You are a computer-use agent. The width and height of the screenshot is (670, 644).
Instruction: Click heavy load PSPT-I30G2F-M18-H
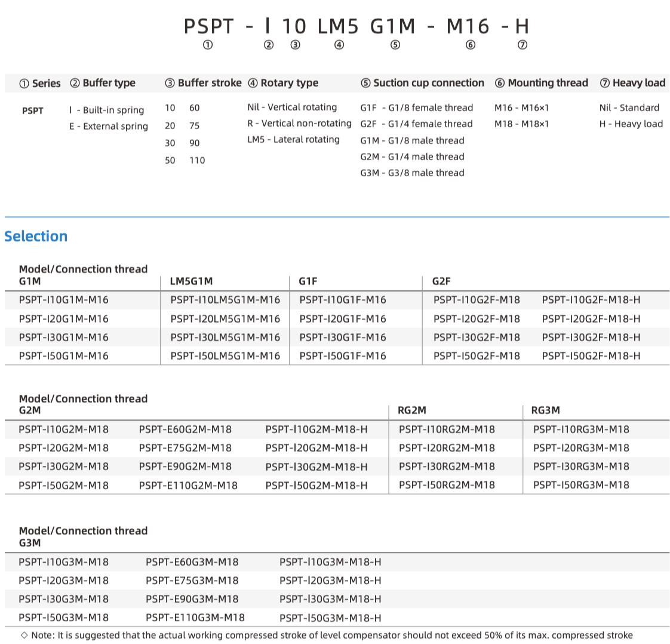tap(591, 338)
